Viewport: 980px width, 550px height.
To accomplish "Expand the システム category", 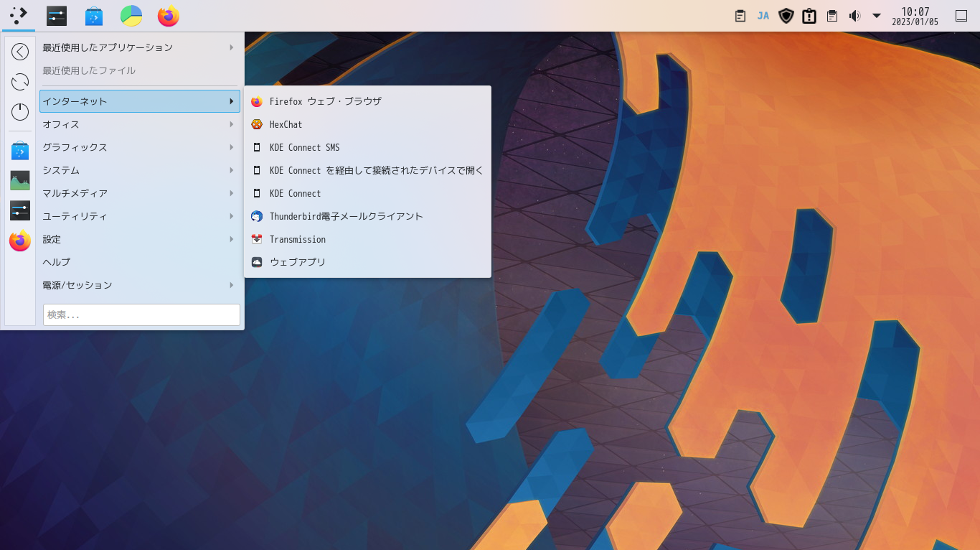I will tap(140, 170).
